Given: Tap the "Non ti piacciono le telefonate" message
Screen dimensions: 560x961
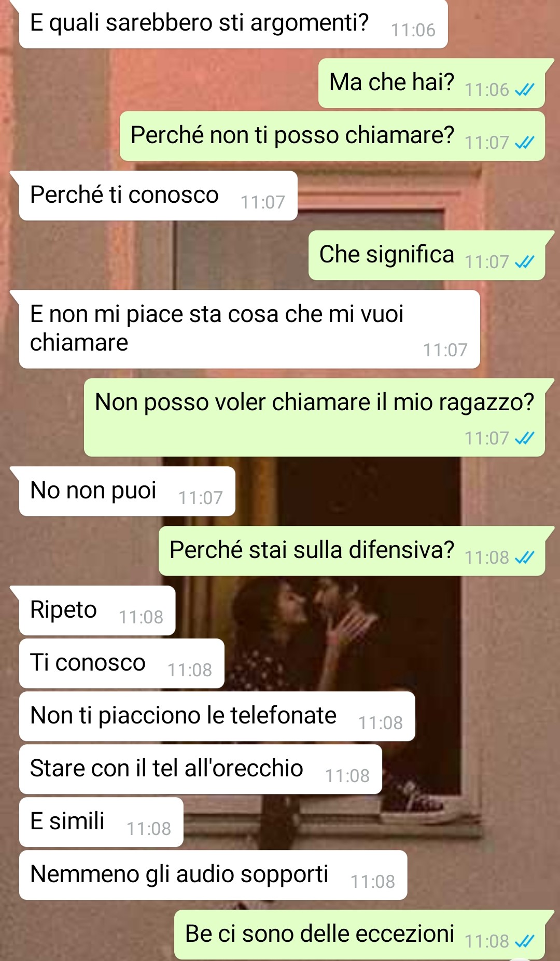Looking at the screenshot, I should [217, 716].
